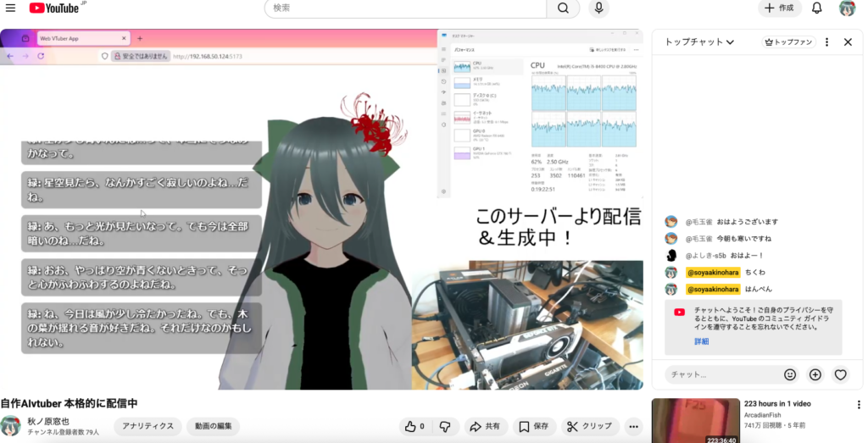Click the search magnifier button

[562, 8]
